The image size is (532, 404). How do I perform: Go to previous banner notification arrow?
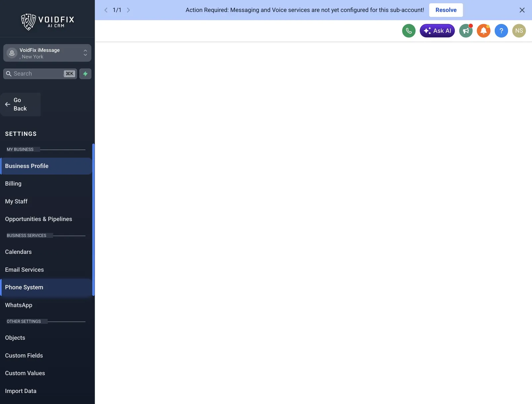pos(106,10)
